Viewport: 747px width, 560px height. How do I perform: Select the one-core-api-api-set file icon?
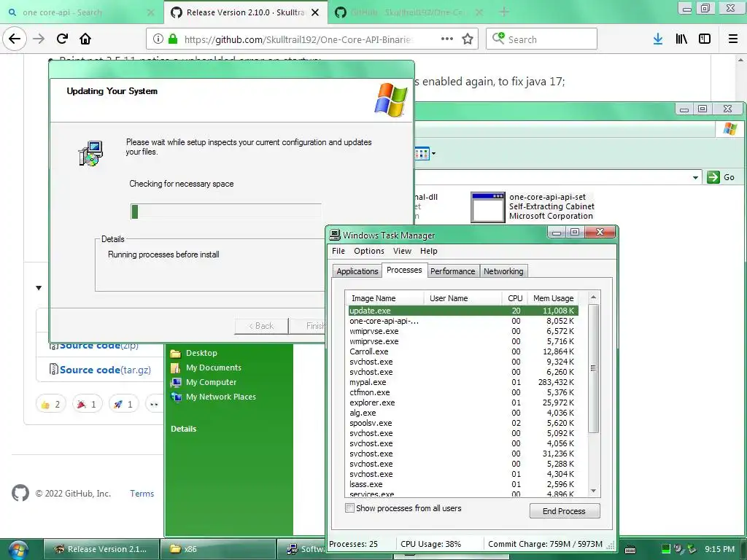(x=487, y=207)
